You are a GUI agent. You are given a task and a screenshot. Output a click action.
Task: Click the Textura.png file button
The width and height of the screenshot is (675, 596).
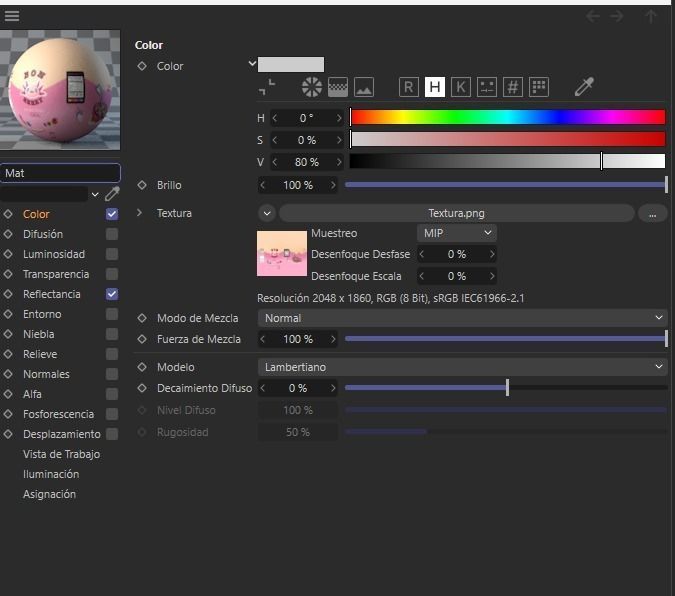456,213
